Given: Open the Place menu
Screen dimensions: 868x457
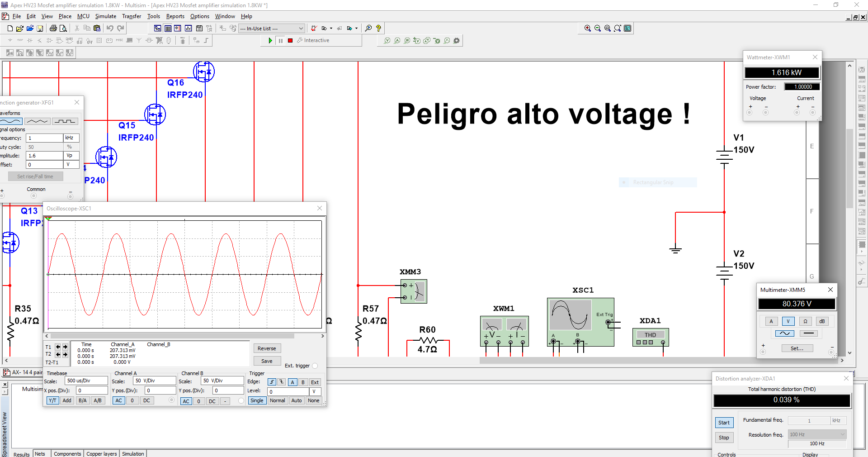Looking at the screenshot, I should 65,16.
